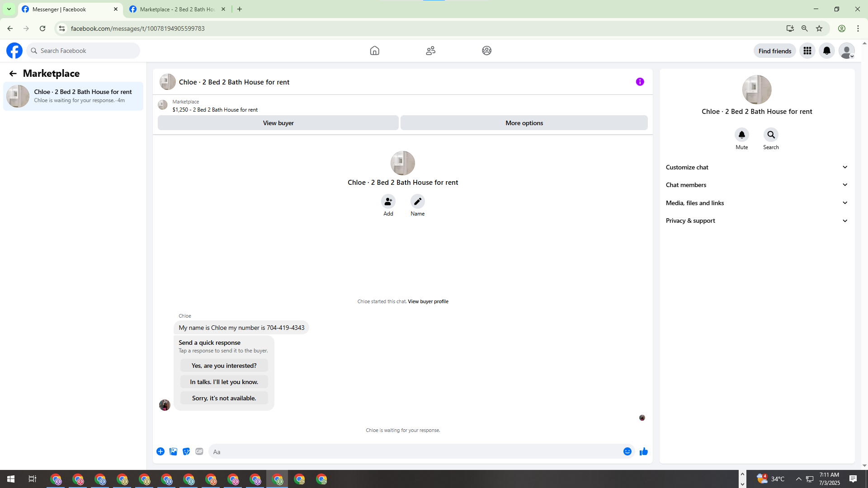Image resolution: width=868 pixels, height=488 pixels.
Task: Send a thumbs up like
Action: [x=643, y=451]
